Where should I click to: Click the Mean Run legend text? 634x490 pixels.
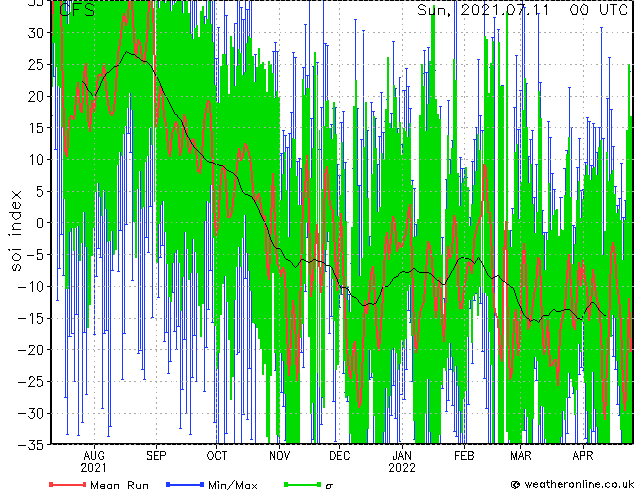(119, 485)
